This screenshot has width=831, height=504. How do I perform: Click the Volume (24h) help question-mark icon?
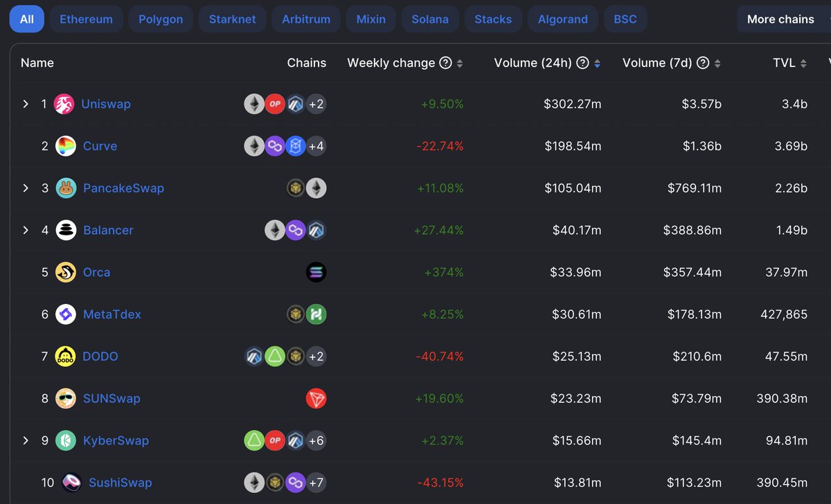pyautogui.click(x=582, y=63)
